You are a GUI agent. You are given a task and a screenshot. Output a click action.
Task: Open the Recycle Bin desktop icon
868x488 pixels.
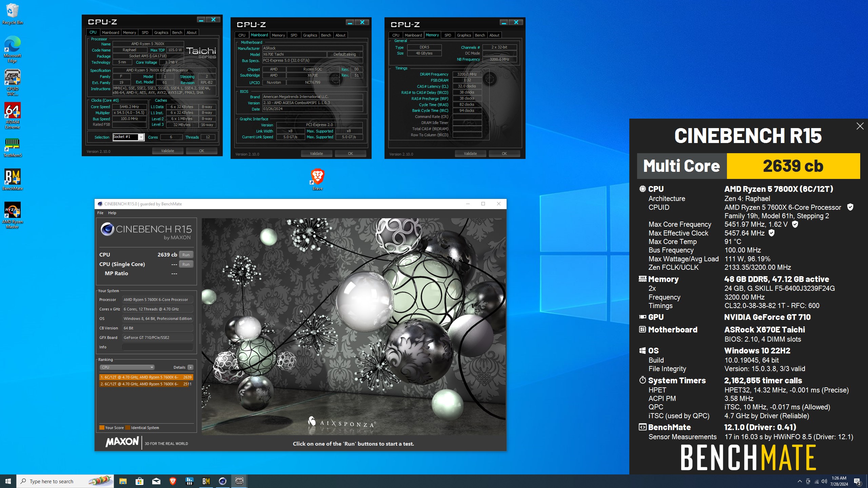[x=12, y=14]
